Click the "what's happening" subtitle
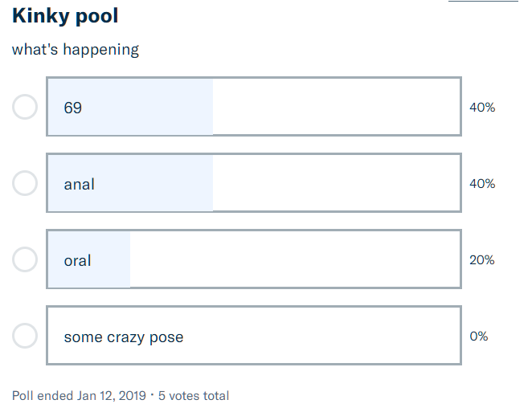Image resolution: width=532 pixels, height=408 pixels. [76, 50]
